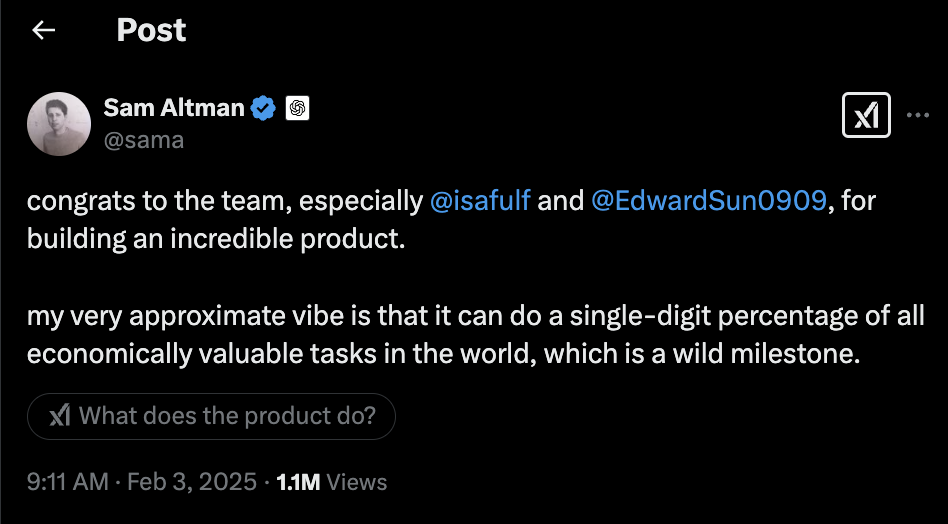Open the three-dot more options menu
This screenshot has height=524, width=948.
point(917,115)
